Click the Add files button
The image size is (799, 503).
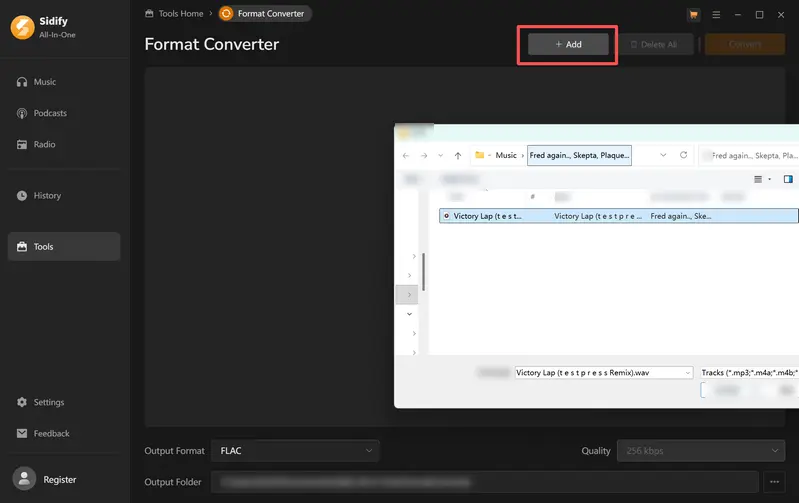568,44
